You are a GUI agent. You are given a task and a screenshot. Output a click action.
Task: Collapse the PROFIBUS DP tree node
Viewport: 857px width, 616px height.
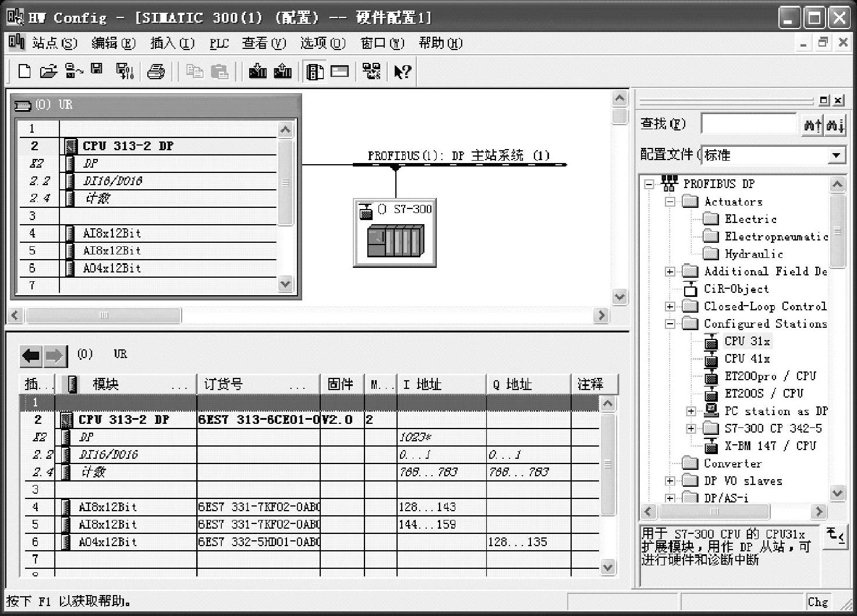[649, 184]
